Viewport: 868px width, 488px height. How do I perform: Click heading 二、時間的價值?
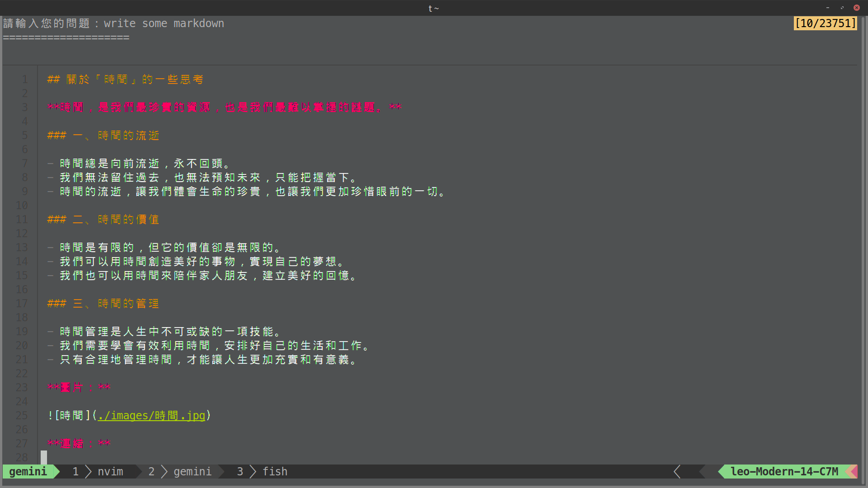tap(116, 220)
